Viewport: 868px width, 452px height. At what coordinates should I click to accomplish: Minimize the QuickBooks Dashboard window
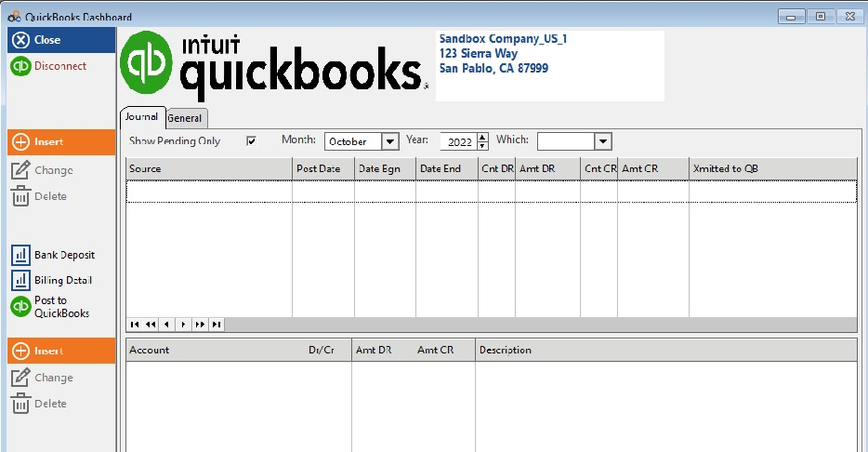791,17
